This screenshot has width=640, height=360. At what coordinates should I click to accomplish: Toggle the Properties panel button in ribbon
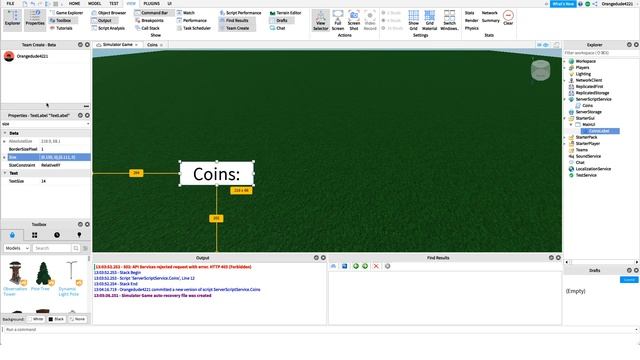[x=35, y=19]
